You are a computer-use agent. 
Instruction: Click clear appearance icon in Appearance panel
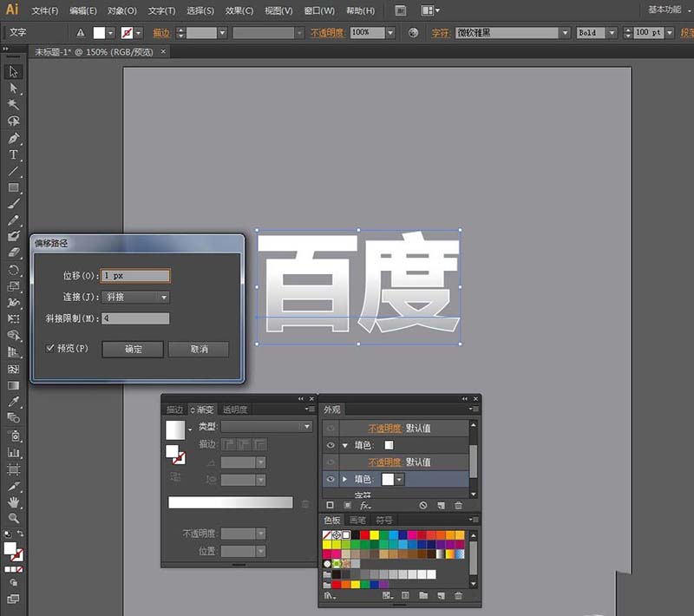pyautogui.click(x=423, y=505)
